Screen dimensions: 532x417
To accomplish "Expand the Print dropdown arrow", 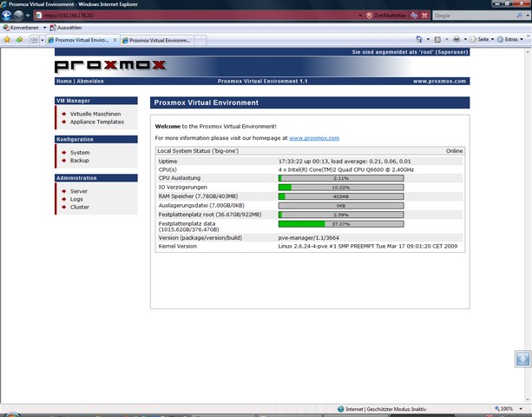I will pos(465,39).
